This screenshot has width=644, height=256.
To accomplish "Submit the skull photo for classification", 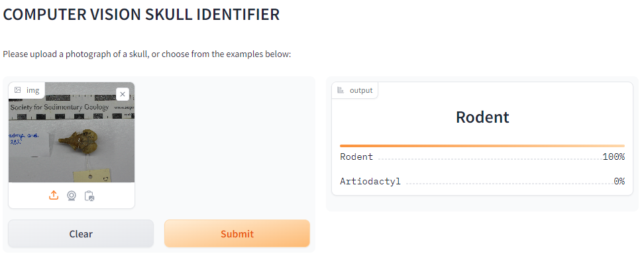I will 237,233.
